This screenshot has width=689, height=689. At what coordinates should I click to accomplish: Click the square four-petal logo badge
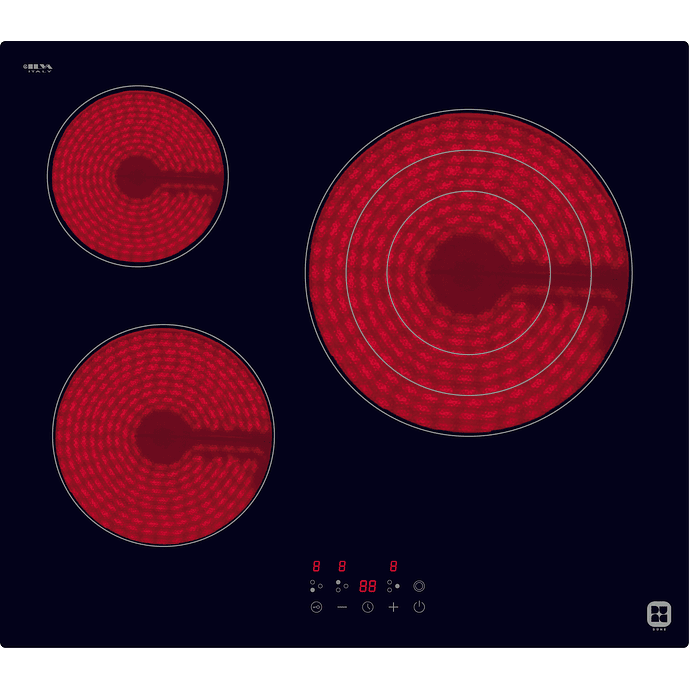pyautogui.click(x=658, y=614)
